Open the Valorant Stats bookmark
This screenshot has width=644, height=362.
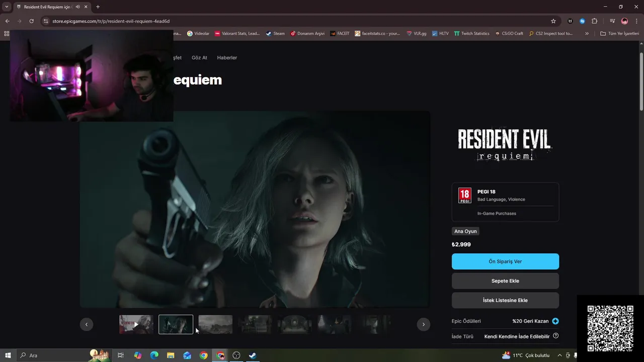(x=237, y=34)
